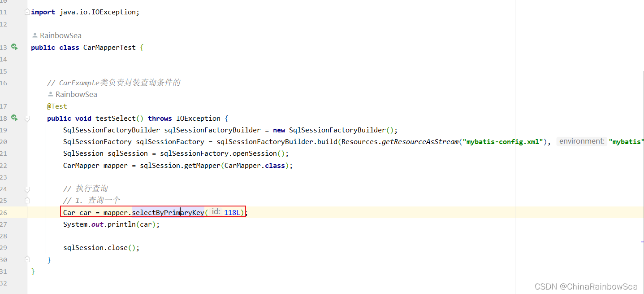Click the fold end marker on line 30
Image resolution: width=644 pixels, height=294 pixels.
click(27, 259)
